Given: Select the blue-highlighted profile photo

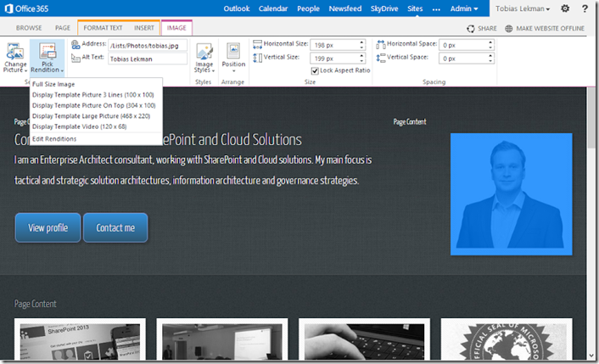Looking at the screenshot, I should [x=511, y=194].
